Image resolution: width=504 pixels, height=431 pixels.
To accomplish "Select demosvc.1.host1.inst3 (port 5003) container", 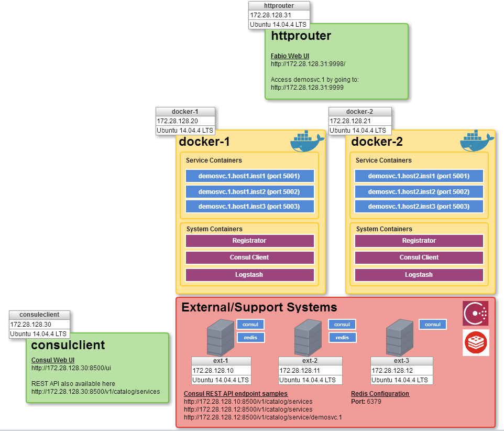I will [x=250, y=207].
